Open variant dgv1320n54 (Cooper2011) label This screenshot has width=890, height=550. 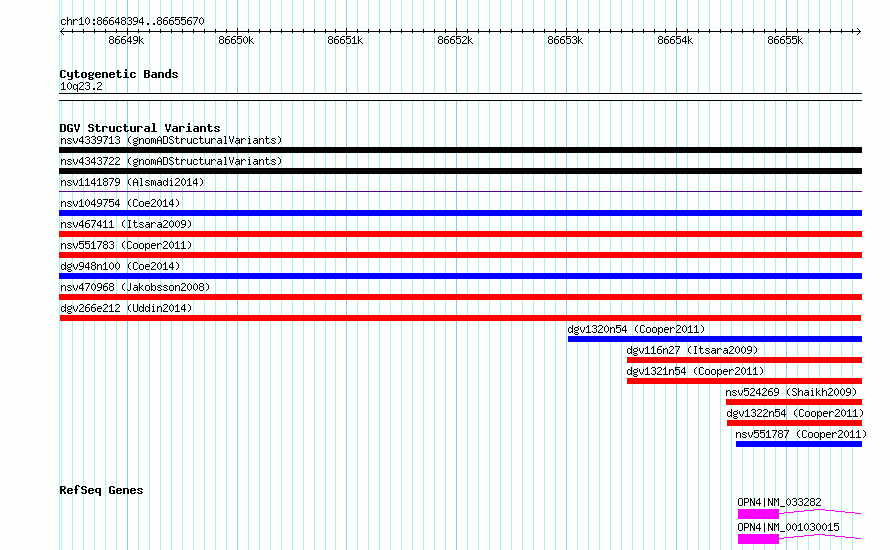coord(636,329)
